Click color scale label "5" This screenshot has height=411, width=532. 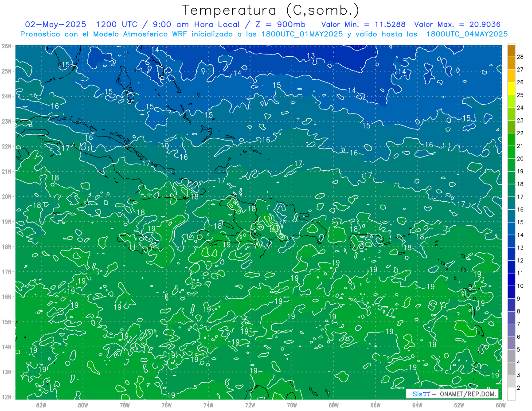point(519,350)
